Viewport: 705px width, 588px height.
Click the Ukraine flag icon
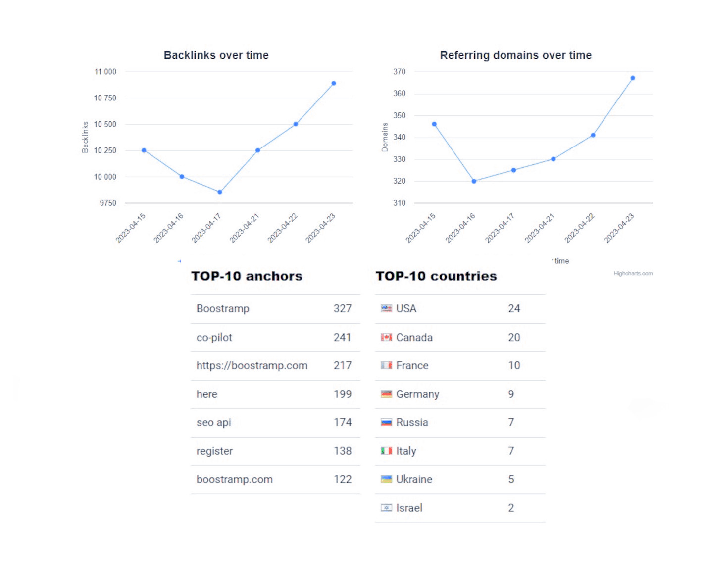coord(386,479)
